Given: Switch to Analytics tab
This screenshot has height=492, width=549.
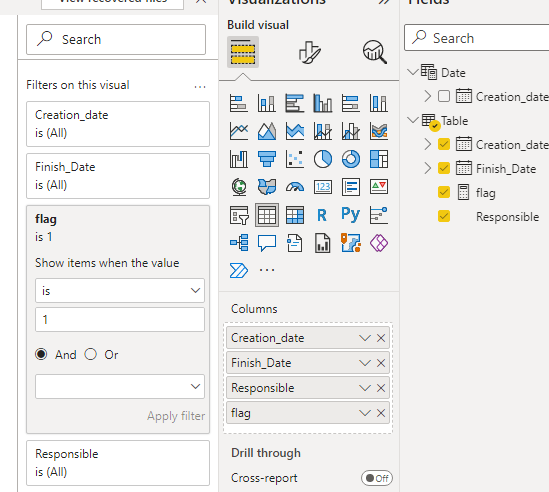Looking at the screenshot, I should click(x=375, y=52).
